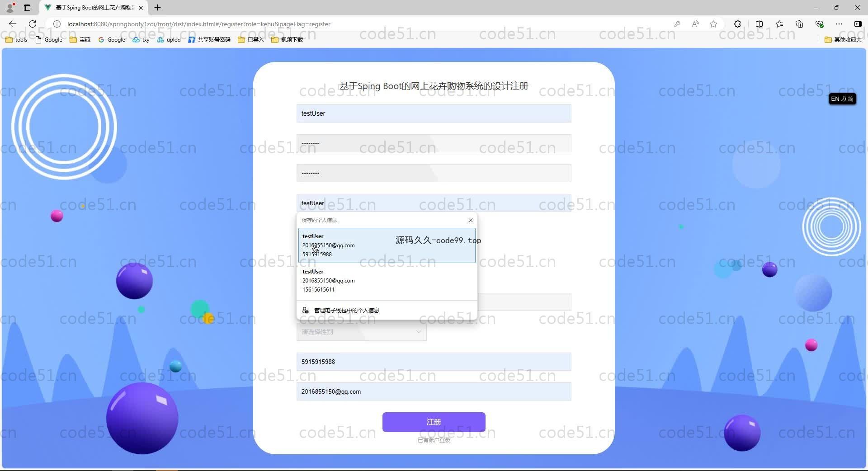
Task: Open the collections icon
Action: point(799,24)
